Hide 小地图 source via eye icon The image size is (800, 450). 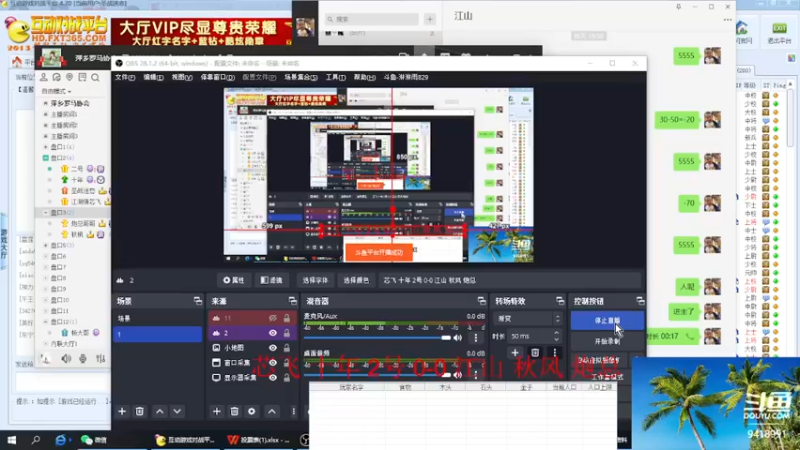[273, 348]
